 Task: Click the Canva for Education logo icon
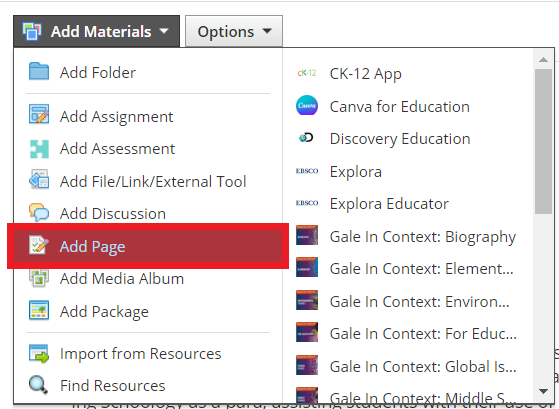pos(307,106)
